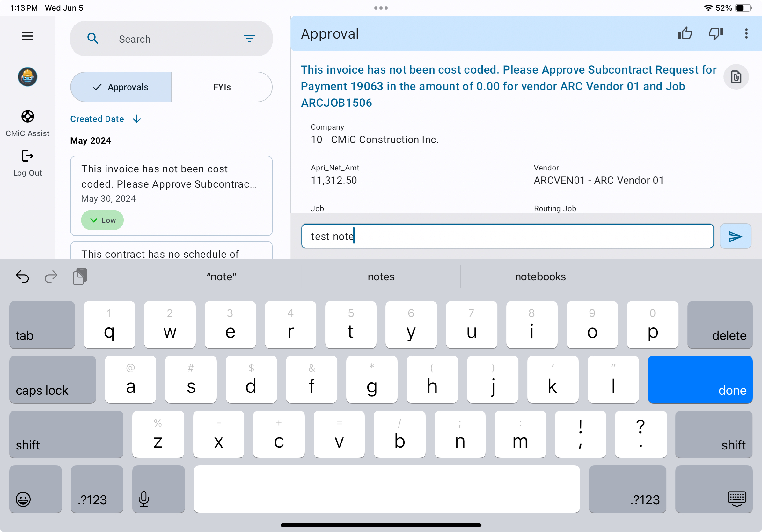Viewport: 762px width, 532px height.
Task: Enable caps lock on the keyboard
Action: pyautogui.click(x=52, y=379)
